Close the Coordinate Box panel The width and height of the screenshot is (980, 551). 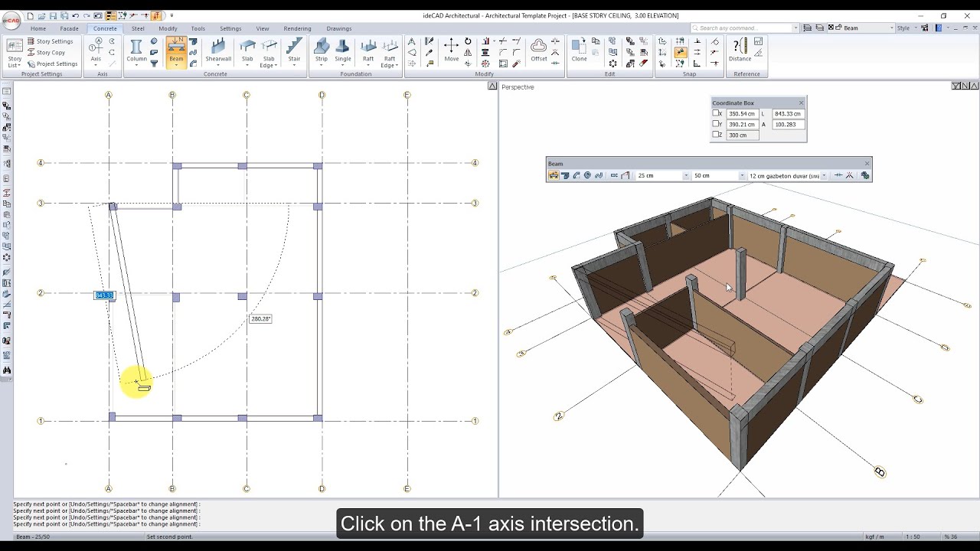pos(802,103)
